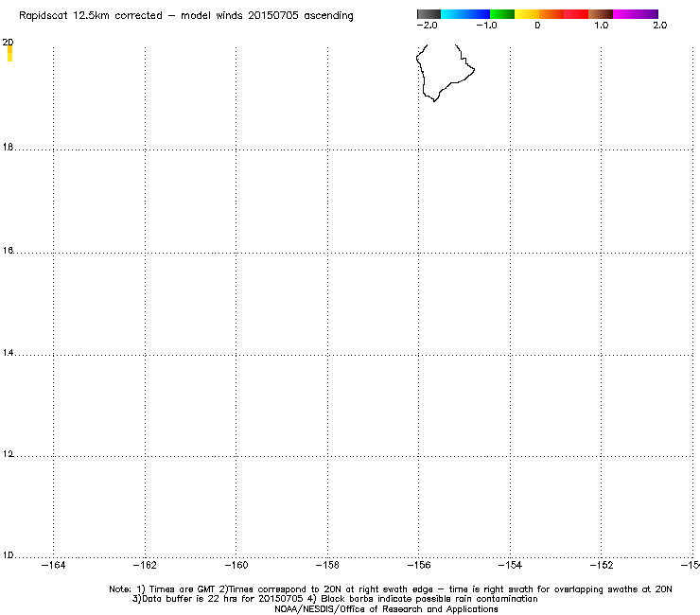The image size is (700, 615).
Task: Click the longitude label -152
Action: tap(602, 566)
